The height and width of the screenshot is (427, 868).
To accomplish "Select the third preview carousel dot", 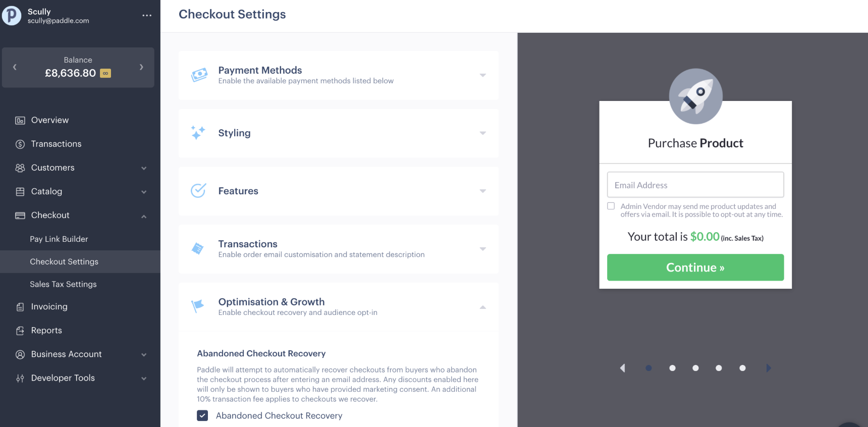I will pyautogui.click(x=695, y=368).
